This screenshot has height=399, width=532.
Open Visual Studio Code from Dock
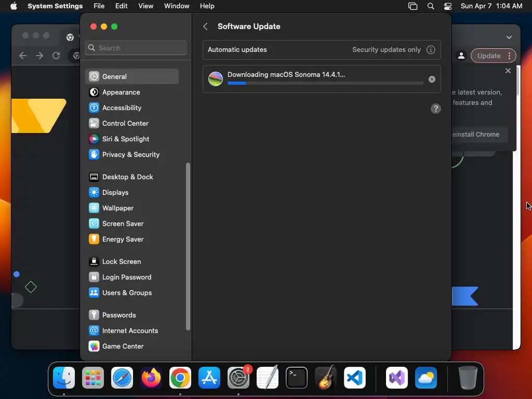pos(354,378)
